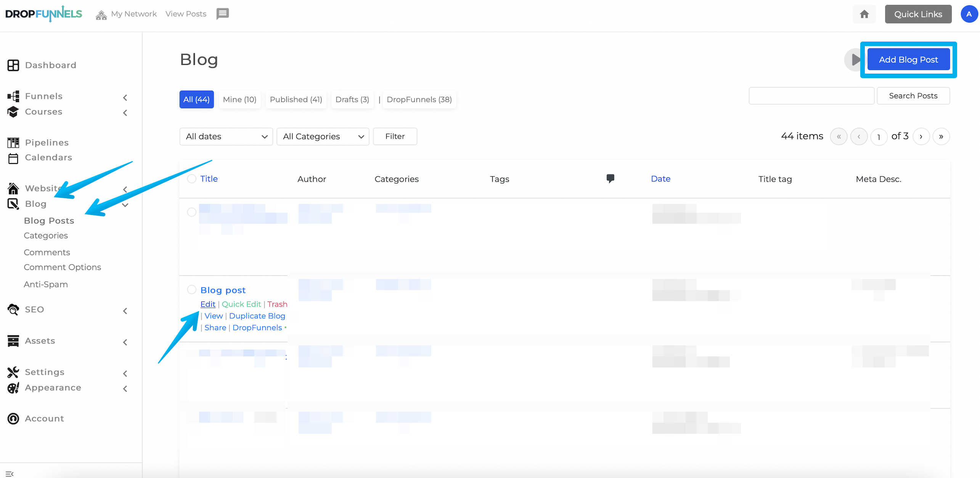Go to first page arrow
The width and height of the screenshot is (980, 478).
(839, 136)
